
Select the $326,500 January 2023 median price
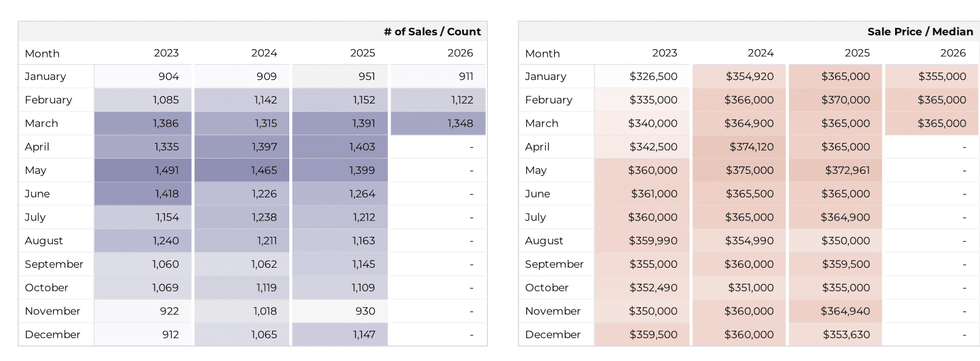pyautogui.click(x=653, y=76)
